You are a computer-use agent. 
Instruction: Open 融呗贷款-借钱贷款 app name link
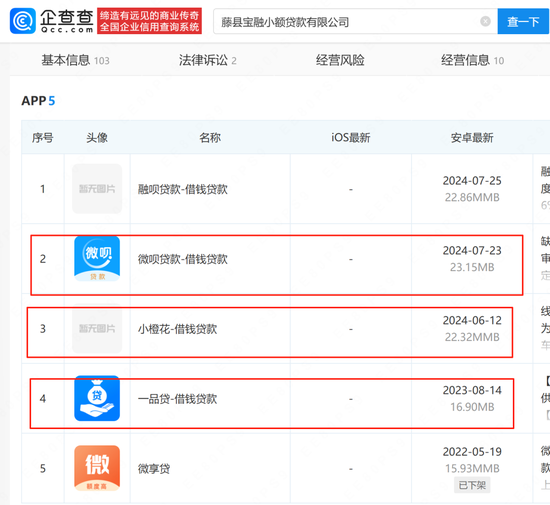click(182, 189)
